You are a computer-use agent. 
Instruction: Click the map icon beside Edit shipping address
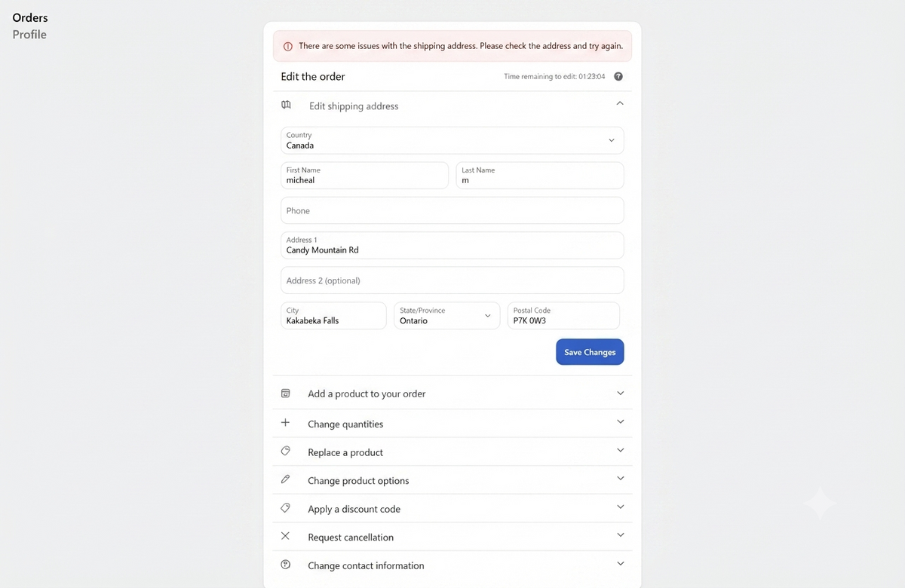pos(286,105)
